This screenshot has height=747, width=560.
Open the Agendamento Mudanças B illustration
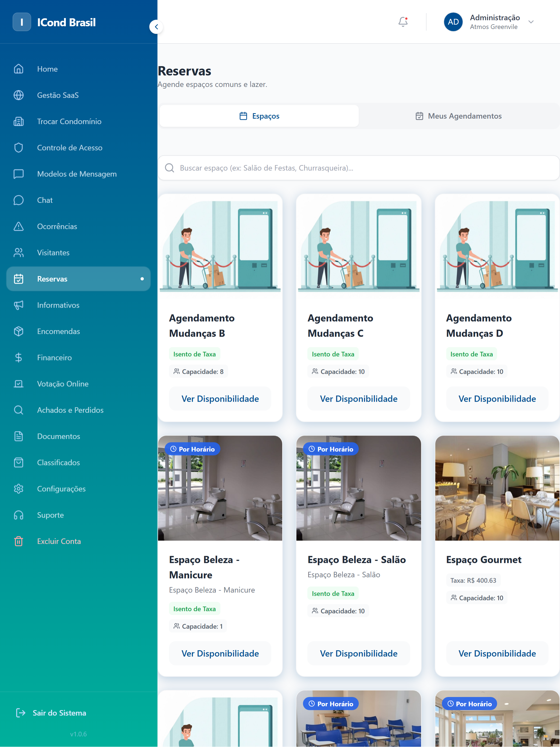[x=220, y=247]
